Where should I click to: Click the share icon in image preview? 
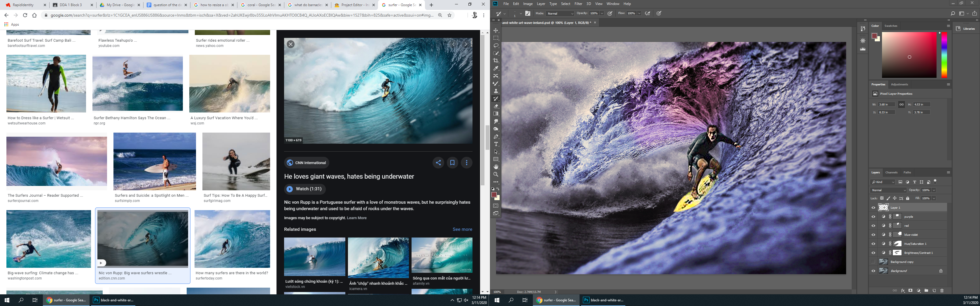pyautogui.click(x=438, y=163)
